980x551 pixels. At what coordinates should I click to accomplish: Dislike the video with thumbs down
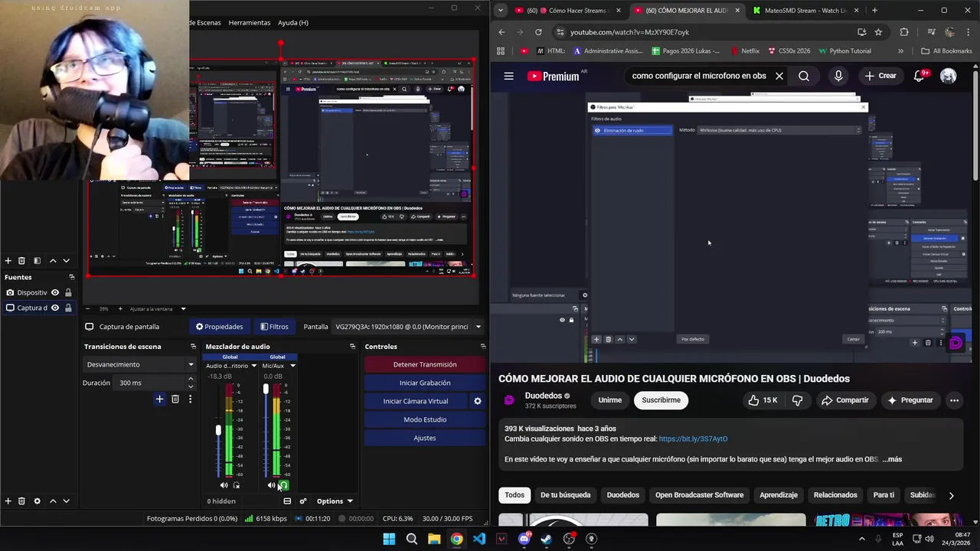(797, 400)
